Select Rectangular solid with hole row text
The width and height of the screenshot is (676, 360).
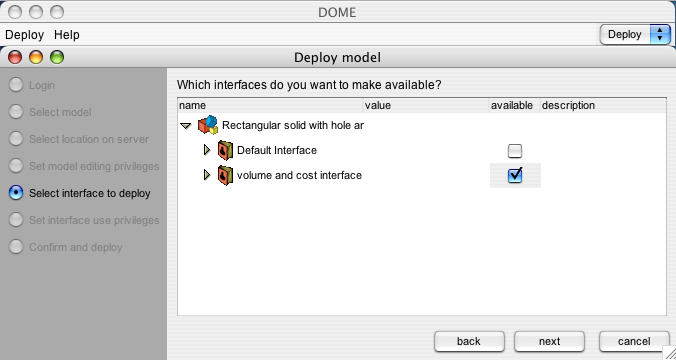coord(293,125)
